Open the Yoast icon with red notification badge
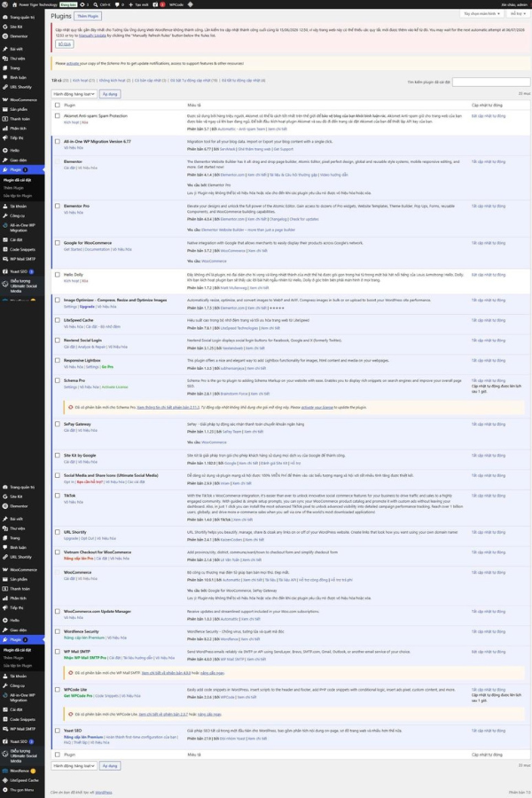The width and height of the screenshot is (532, 798). coord(156,4)
